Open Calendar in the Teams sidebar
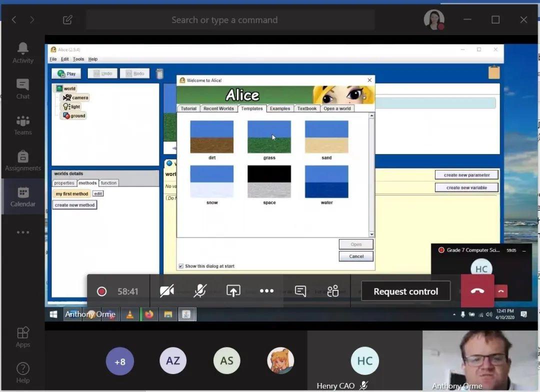Viewport: 540px width, 392px height. (x=22, y=196)
